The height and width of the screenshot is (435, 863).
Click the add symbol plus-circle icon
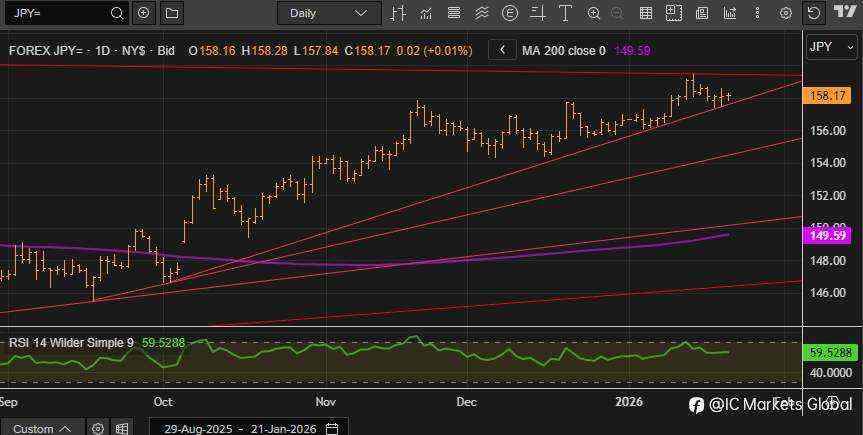pyautogui.click(x=144, y=13)
